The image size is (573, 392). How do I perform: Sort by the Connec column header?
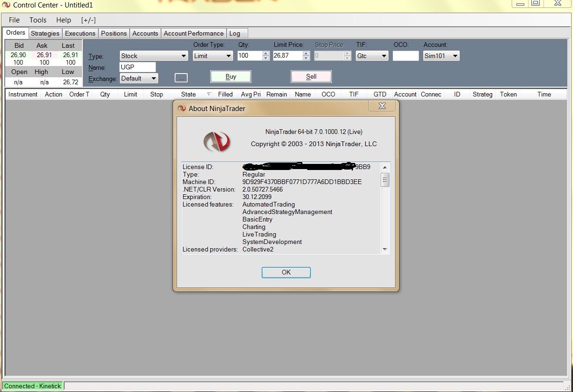click(431, 94)
